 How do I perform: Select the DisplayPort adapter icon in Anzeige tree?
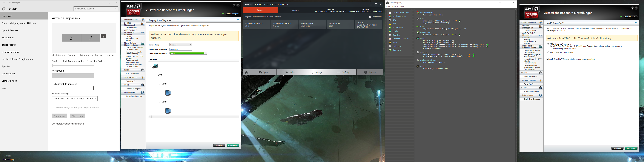tap(155, 66)
